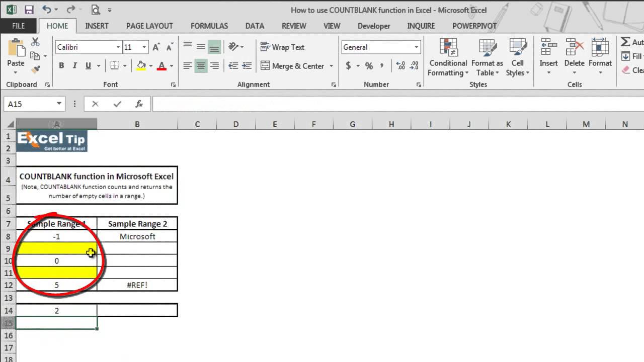Screen dimensions: 644x362
Task: Click Increase Decimal icon
Action: pyautogui.click(x=400, y=66)
